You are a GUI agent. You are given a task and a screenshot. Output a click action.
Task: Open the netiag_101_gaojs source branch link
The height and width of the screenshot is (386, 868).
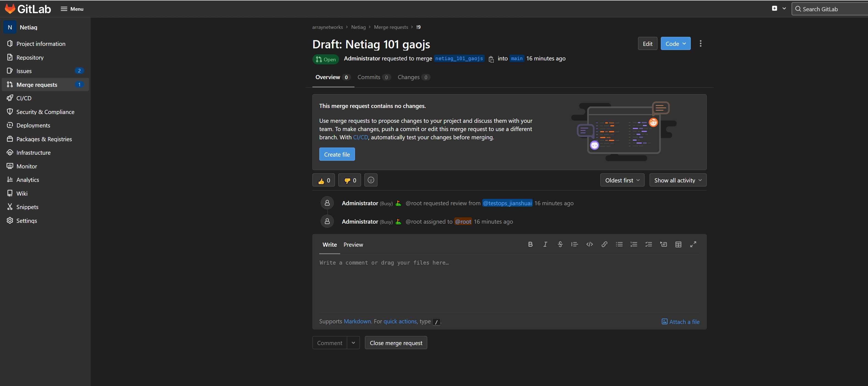point(459,59)
